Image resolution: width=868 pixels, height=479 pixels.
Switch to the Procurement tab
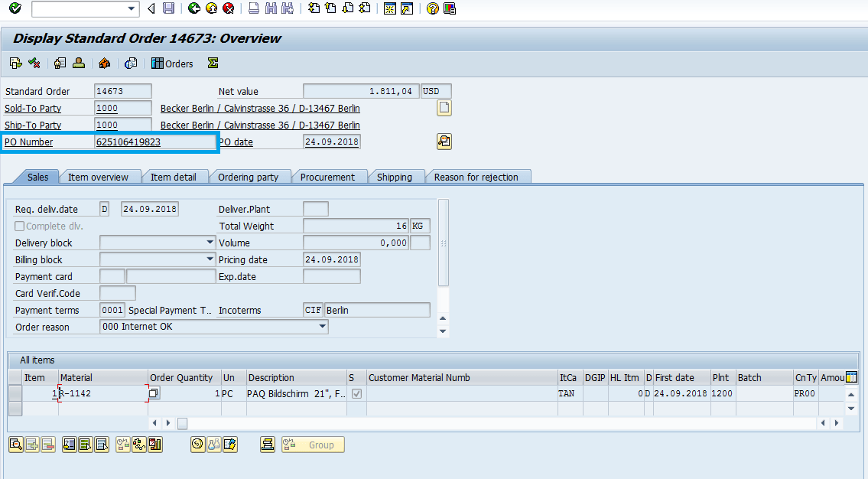pyautogui.click(x=327, y=177)
